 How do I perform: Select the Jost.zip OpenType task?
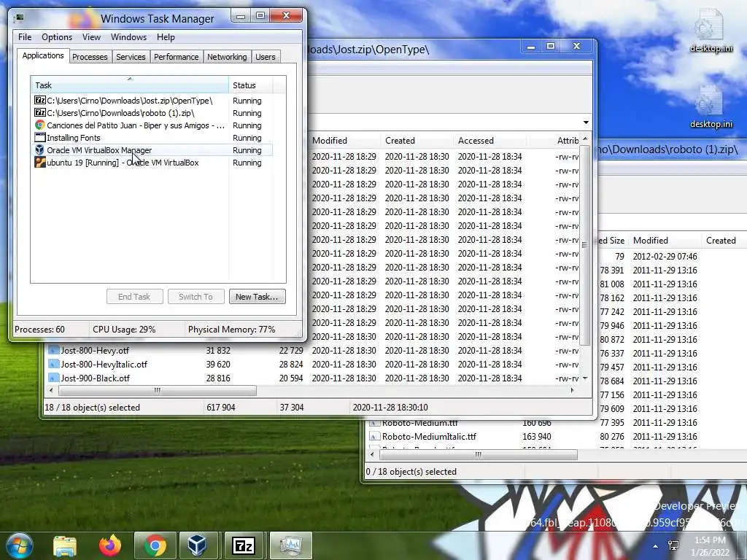pos(152,101)
